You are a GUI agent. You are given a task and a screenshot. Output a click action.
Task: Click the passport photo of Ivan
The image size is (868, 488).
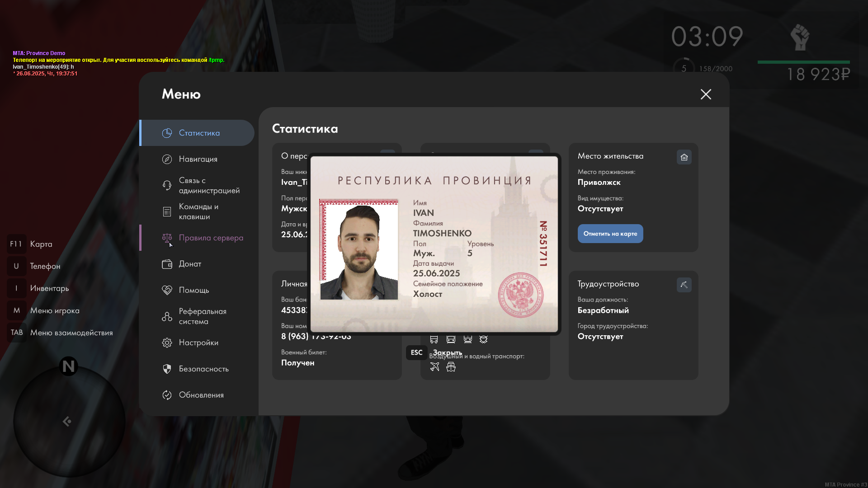pos(359,249)
